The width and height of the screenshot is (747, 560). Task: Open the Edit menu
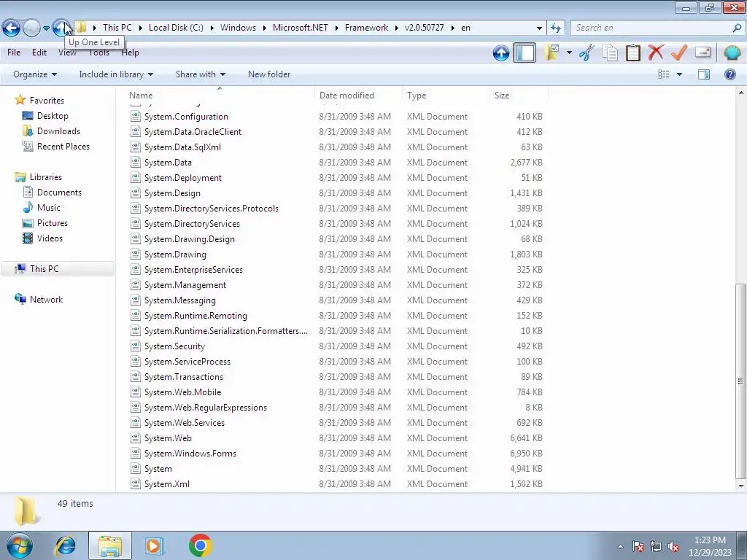click(x=39, y=52)
